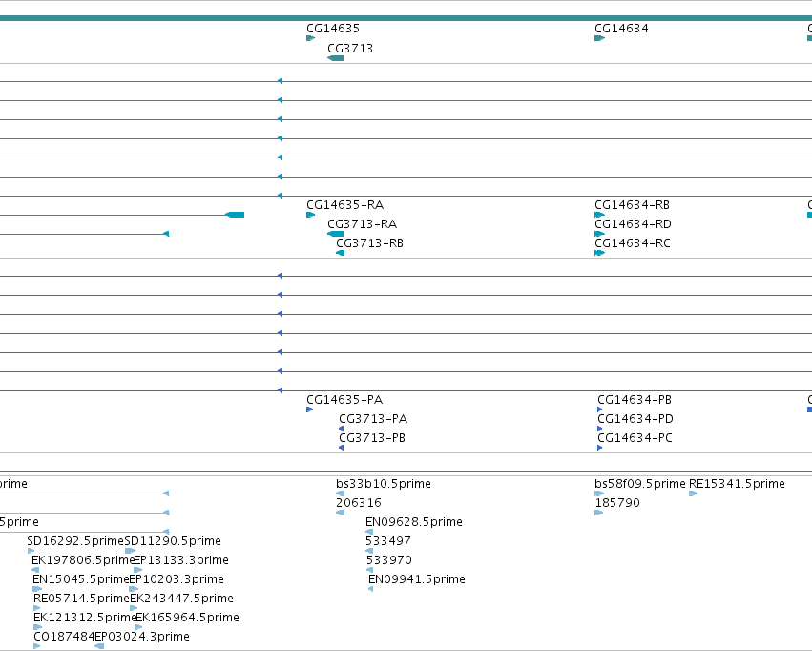
Task: Click EST label RE15341.5prime
Action: (x=737, y=484)
